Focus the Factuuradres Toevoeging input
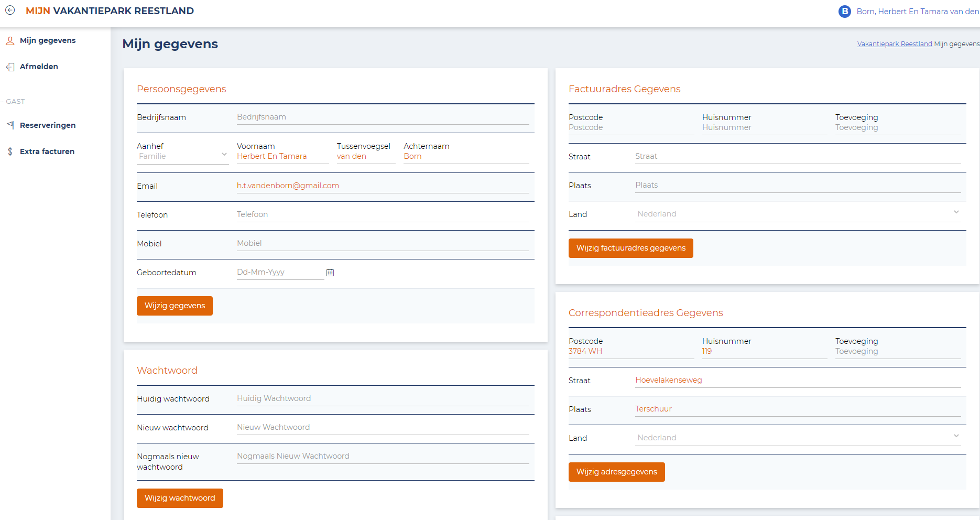The height and width of the screenshot is (520, 980). tap(898, 128)
